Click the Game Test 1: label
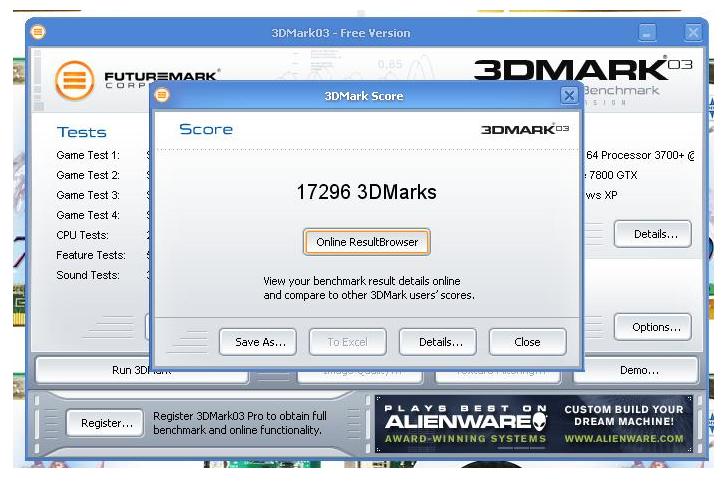This screenshot has height=481, width=724. [x=88, y=155]
